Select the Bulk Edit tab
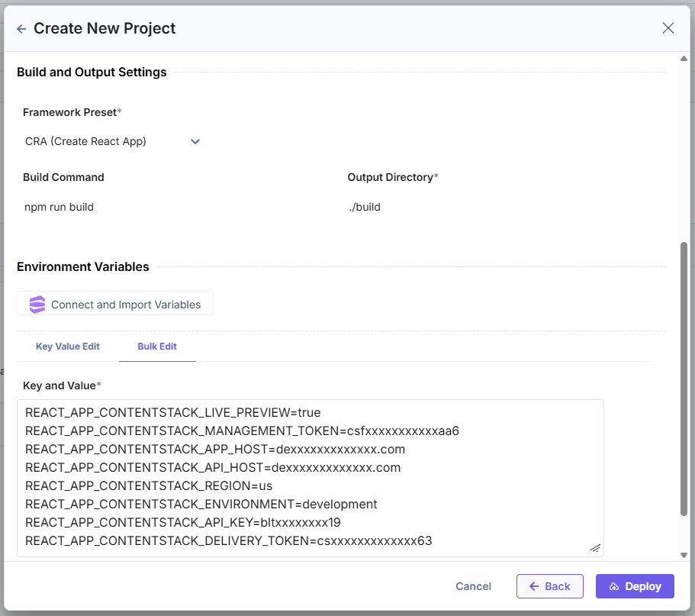This screenshot has height=616, width=695. 157,347
